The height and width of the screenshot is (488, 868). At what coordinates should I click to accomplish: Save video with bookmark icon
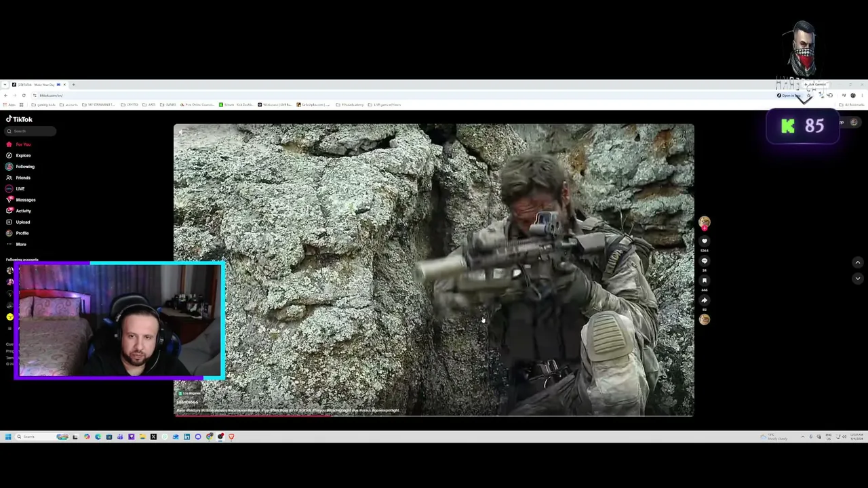coord(705,281)
